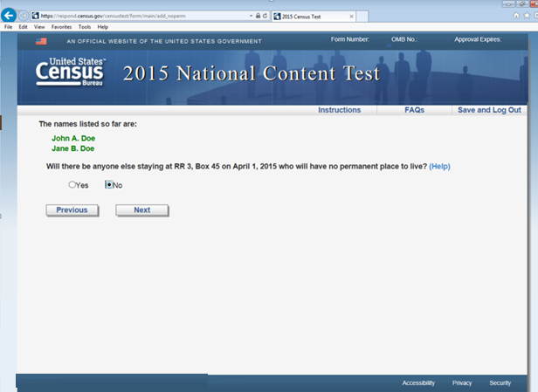The image size is (538, 392).
Task: Click the browser forward arrow button
Action: tap(24, 16)
